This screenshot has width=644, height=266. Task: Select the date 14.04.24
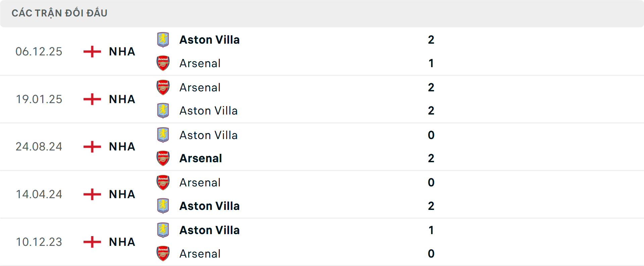[x=39, y=194]
